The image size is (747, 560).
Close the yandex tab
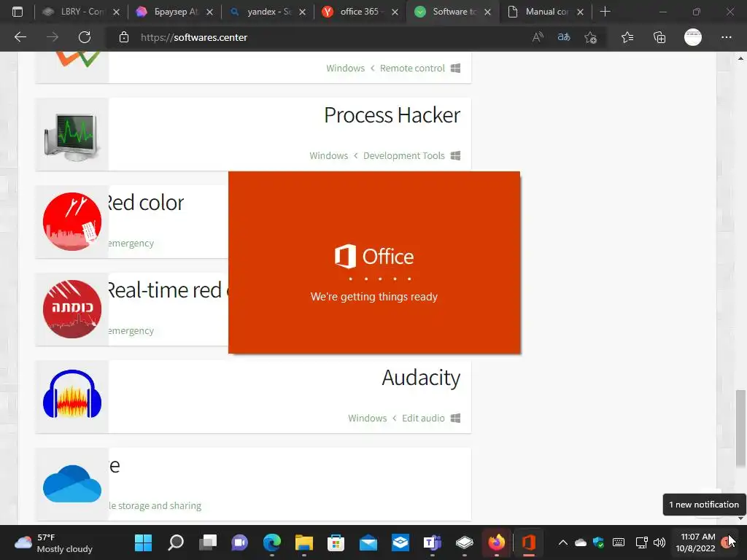pyautogui.click(x=302, y=12)
